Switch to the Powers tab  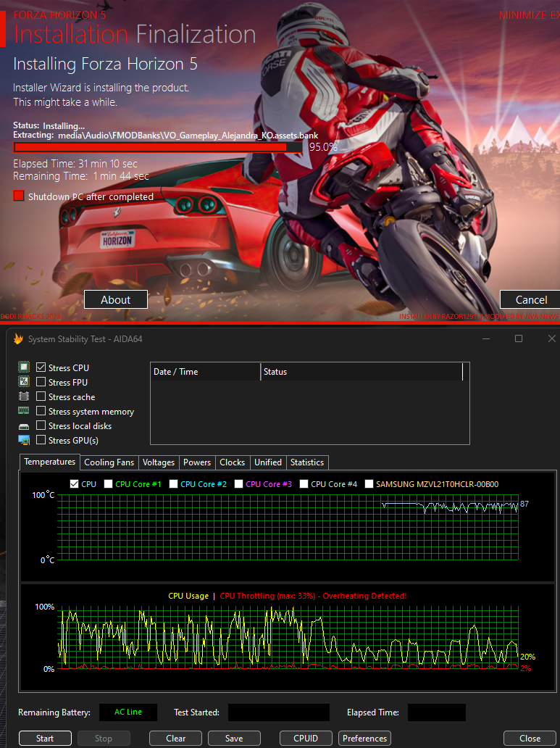point(197,462)
